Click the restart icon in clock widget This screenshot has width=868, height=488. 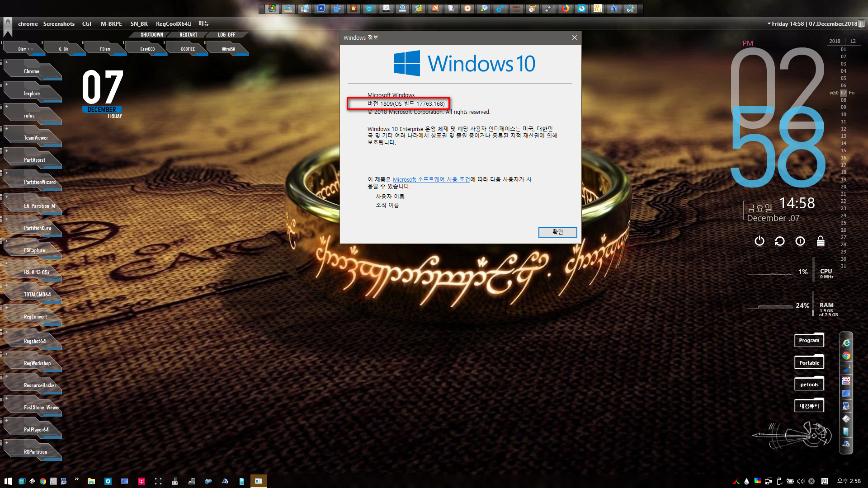780,241
